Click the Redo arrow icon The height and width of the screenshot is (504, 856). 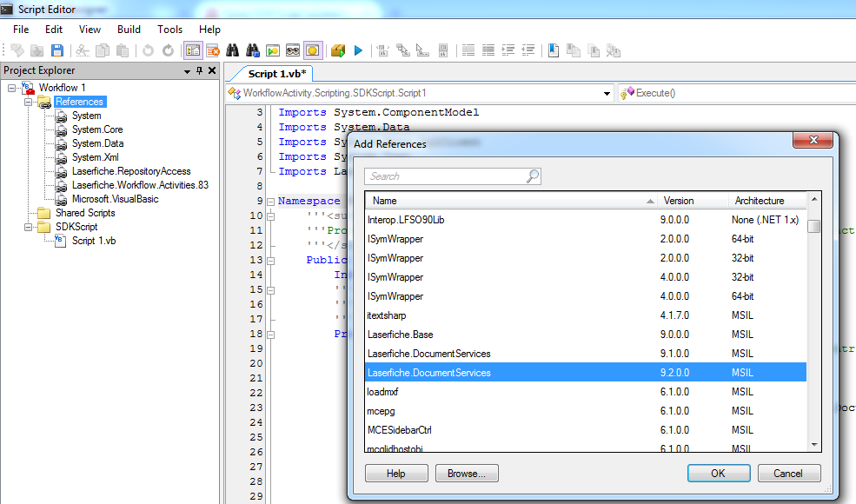pyautogui.click(x=168, y=50)
